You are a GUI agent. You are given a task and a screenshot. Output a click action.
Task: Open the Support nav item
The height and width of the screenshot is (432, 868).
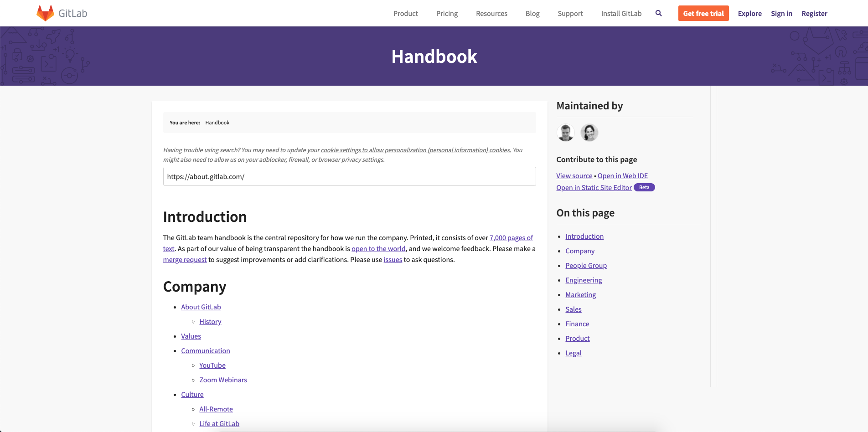click(570, 14)
